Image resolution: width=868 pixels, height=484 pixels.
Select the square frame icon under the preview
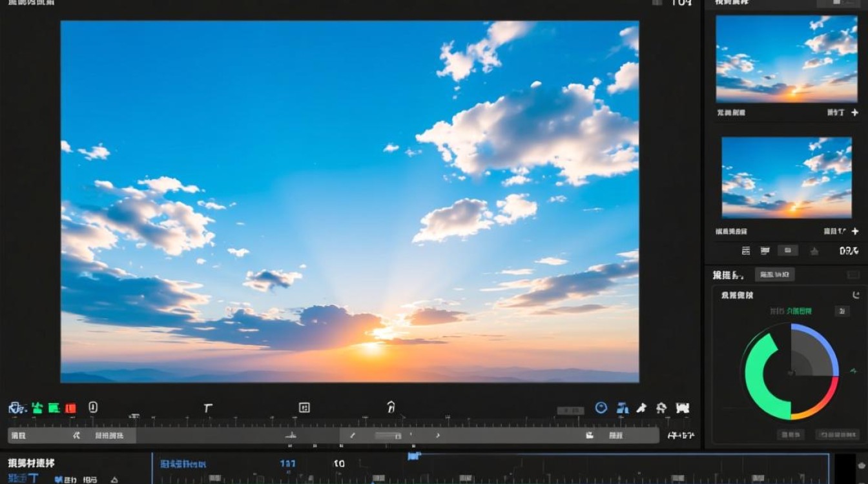click(x=304, y=407)
